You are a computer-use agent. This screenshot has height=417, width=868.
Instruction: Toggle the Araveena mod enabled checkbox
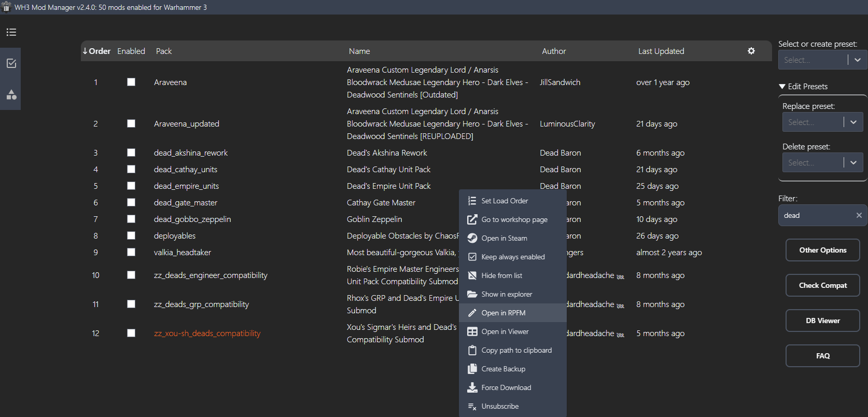(131, 82)
